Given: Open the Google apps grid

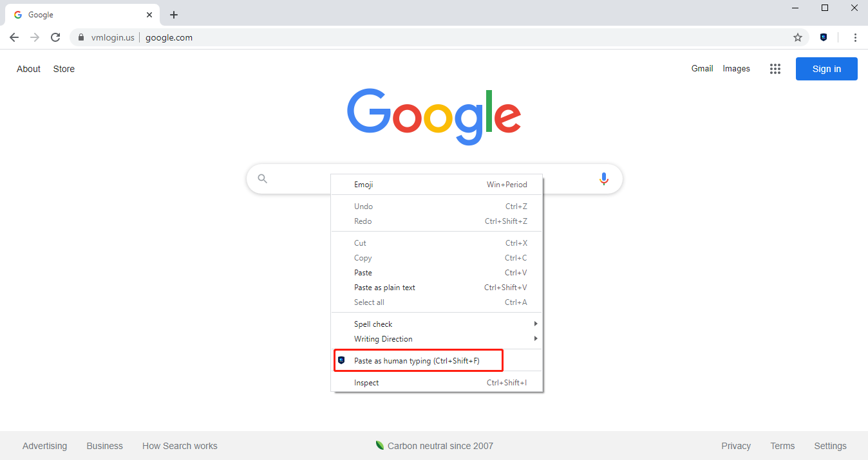Looking at the screenshot, I should tap(775, 69).
